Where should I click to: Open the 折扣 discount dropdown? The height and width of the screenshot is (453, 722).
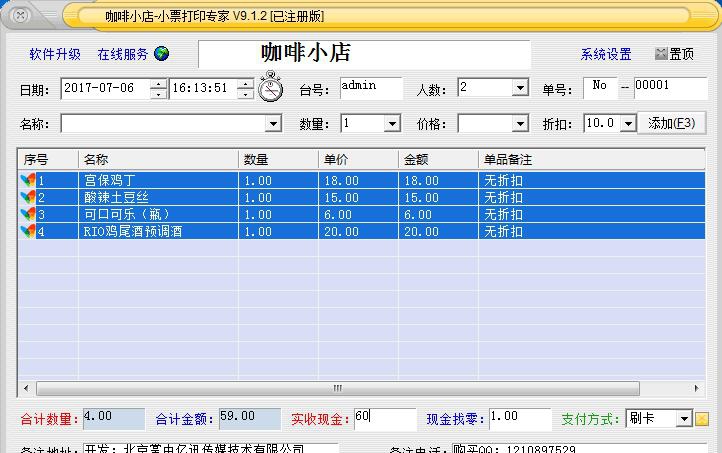pyautogui.click(x=628, y=124)
